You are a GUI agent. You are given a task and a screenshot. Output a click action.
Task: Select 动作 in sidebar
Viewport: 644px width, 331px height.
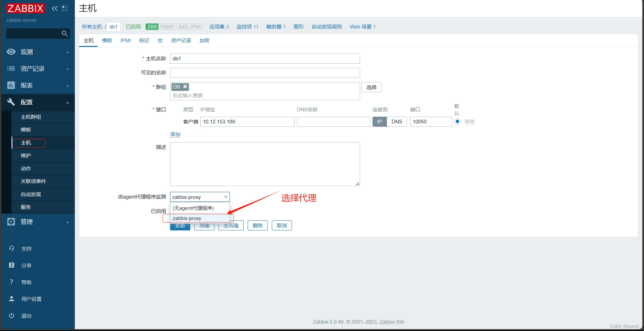click(43, 168)
